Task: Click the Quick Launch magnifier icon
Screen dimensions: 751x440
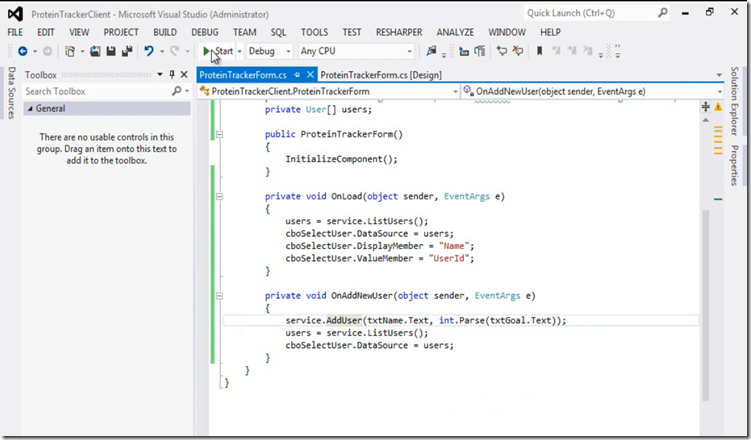Action: coord(663,13)
